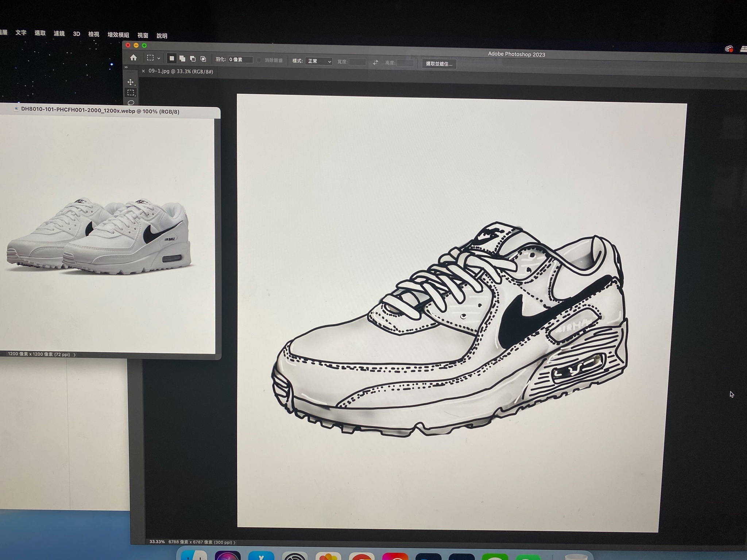Image resolution: width=747 pixels, height=560 pixels.
Task: Click the height (高度) input field
Action: coord(405,63)
